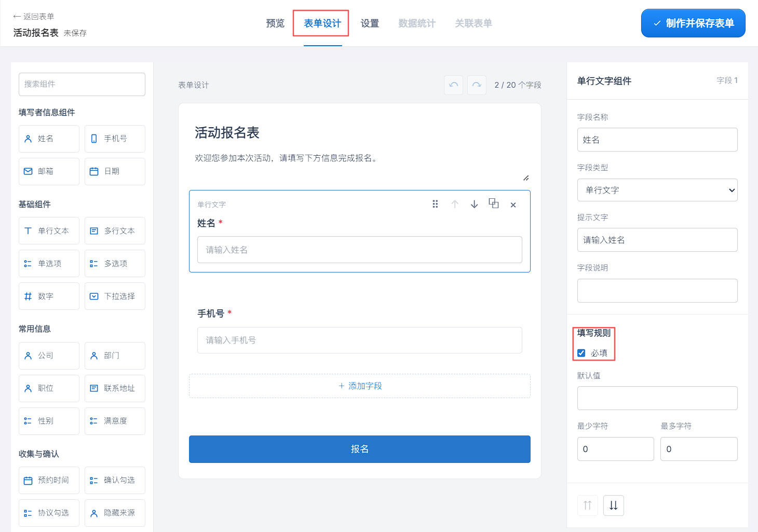The width and height of the screenshot is (758, 532).
Task: Delete the 姓名 field with X icon
Action: click(513, 204)
